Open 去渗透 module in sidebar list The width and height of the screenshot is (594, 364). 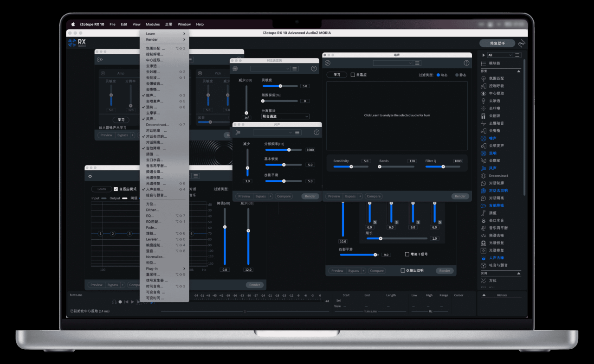coord(494,101)
